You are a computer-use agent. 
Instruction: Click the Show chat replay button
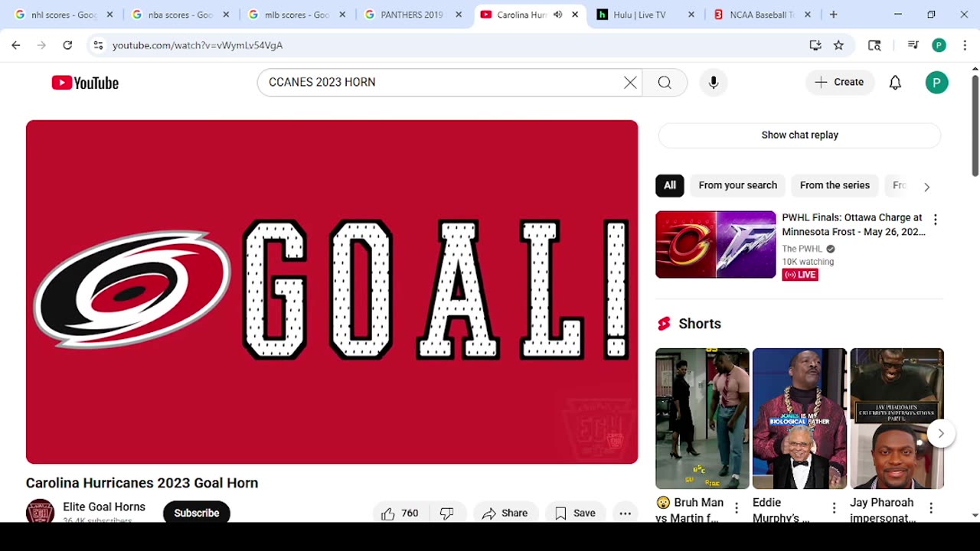(799, 135)
